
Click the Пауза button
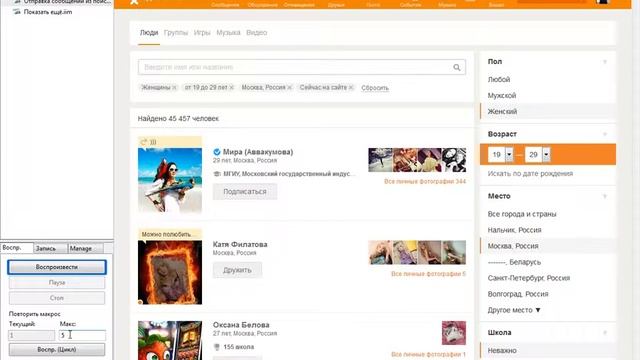tap(57, 282)
